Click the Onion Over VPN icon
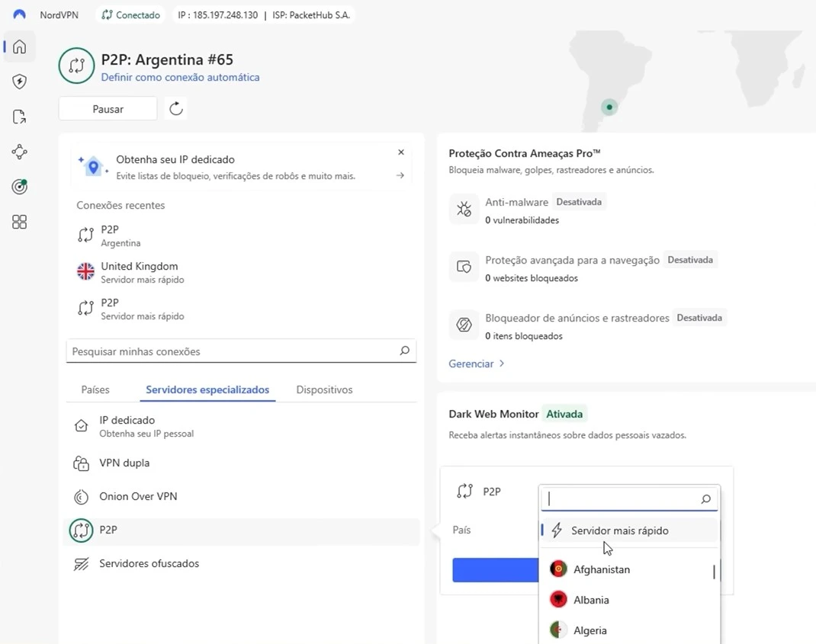This screenshot has width=816, height=644. (81, 497)
